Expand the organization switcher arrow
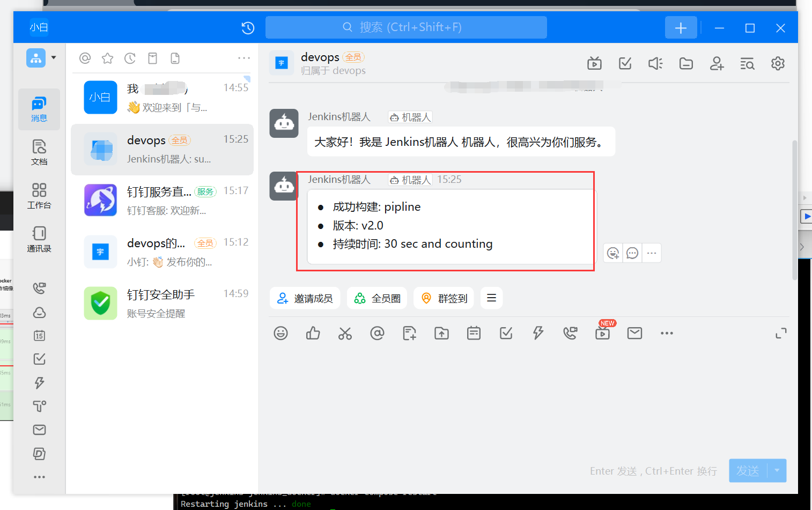The image size is (812, 510). pos(54,57)
